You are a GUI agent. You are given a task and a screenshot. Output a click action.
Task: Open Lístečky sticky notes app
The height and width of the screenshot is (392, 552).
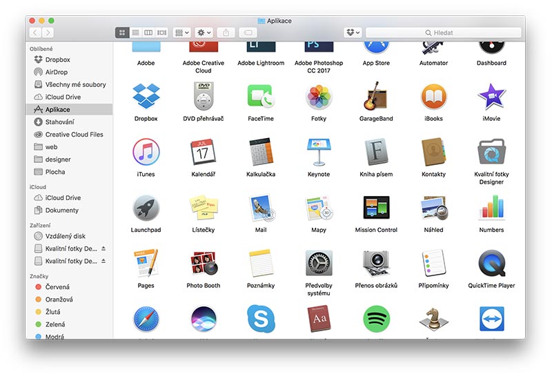coord(204,208)
